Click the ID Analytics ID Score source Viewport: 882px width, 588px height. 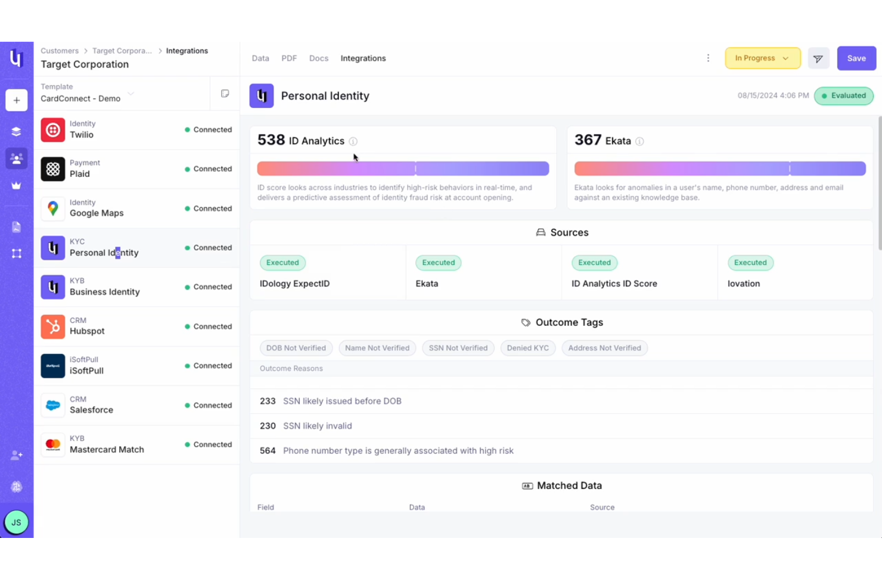[639, 272]
